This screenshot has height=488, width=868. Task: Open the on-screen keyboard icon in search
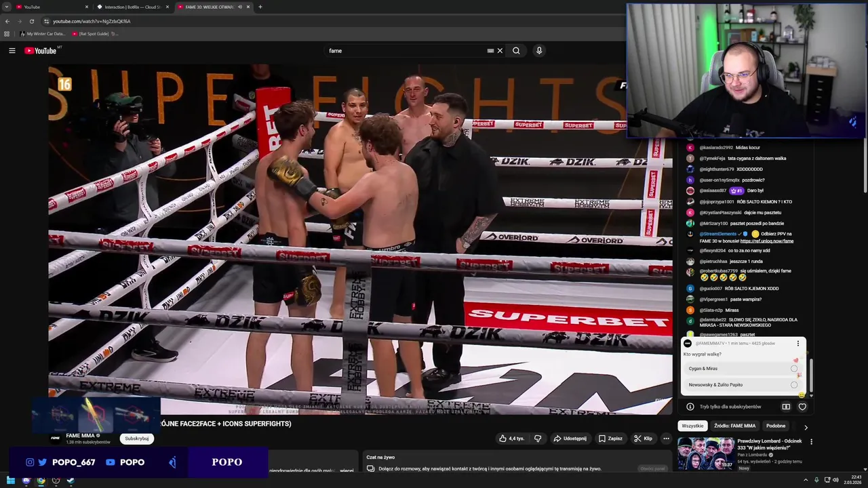coord(490,51)
